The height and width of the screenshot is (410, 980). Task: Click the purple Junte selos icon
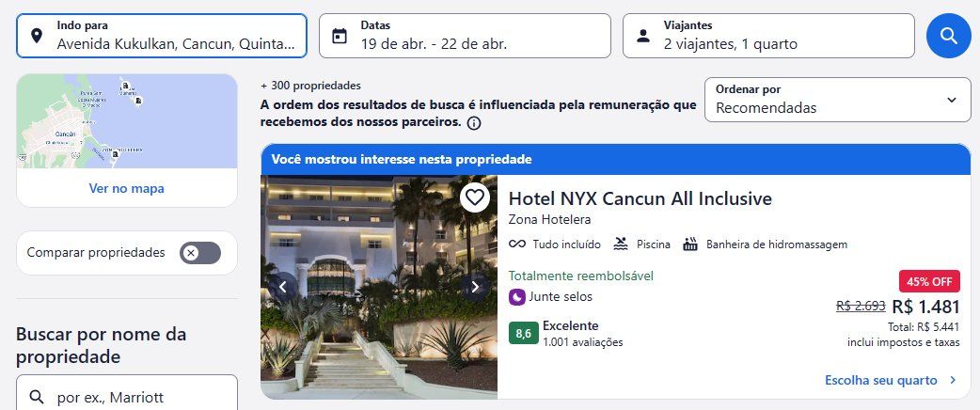[517, 297]
